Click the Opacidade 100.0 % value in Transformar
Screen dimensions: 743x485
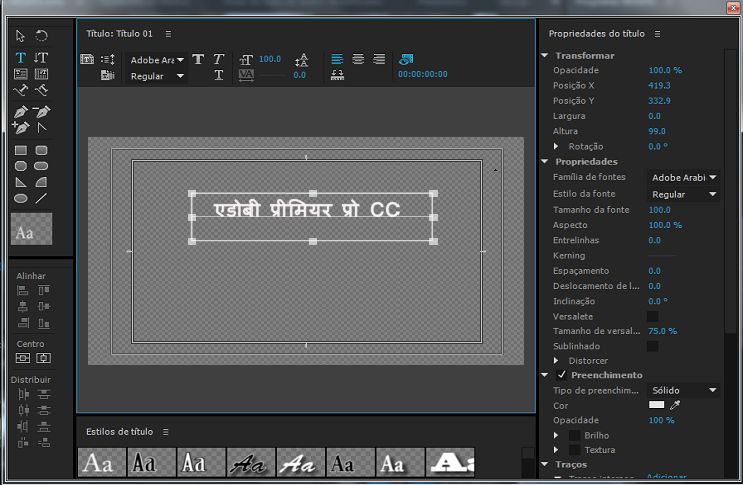click(665, 70)
